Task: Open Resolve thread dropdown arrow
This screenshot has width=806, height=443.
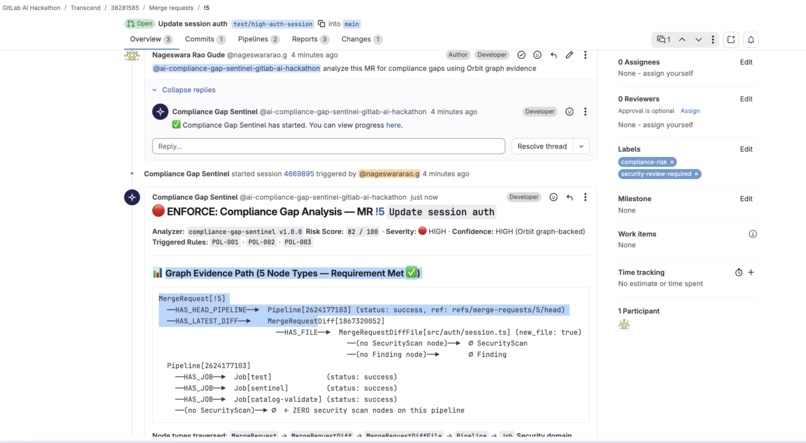Action: click(x=581, y=146)
